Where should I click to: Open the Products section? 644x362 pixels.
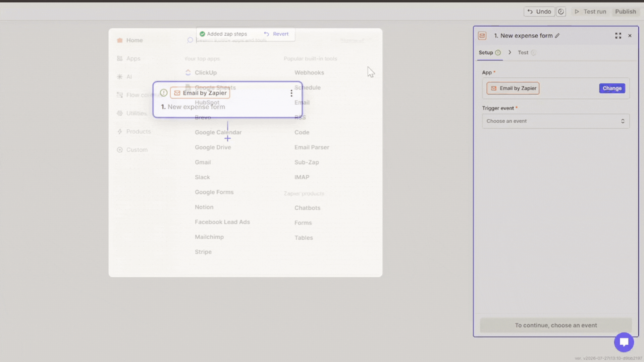tap(133, 131)
